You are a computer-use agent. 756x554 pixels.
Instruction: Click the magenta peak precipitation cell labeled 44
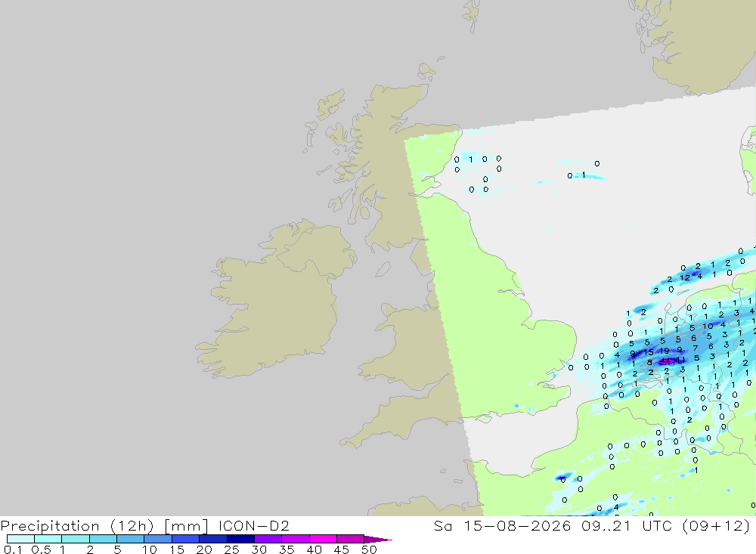pos(666,361)
